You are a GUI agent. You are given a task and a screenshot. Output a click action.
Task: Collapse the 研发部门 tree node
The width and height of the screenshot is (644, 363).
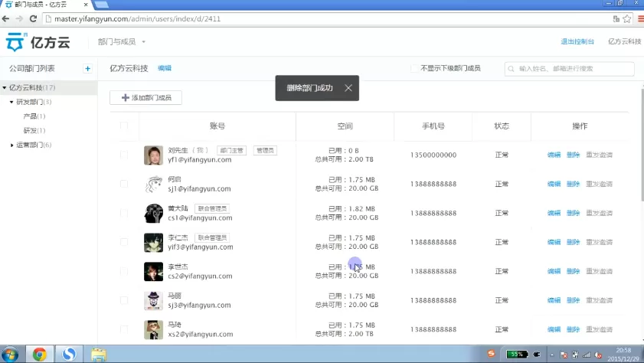(11, 102)
